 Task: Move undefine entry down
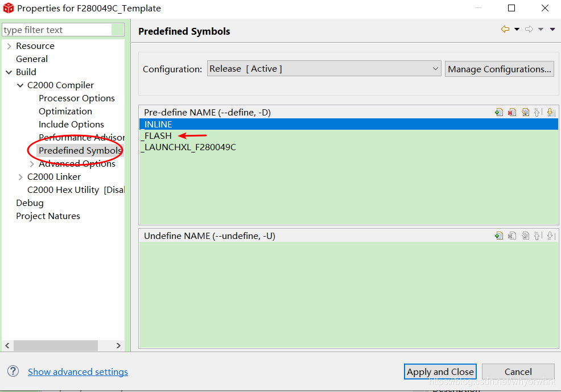551,236
